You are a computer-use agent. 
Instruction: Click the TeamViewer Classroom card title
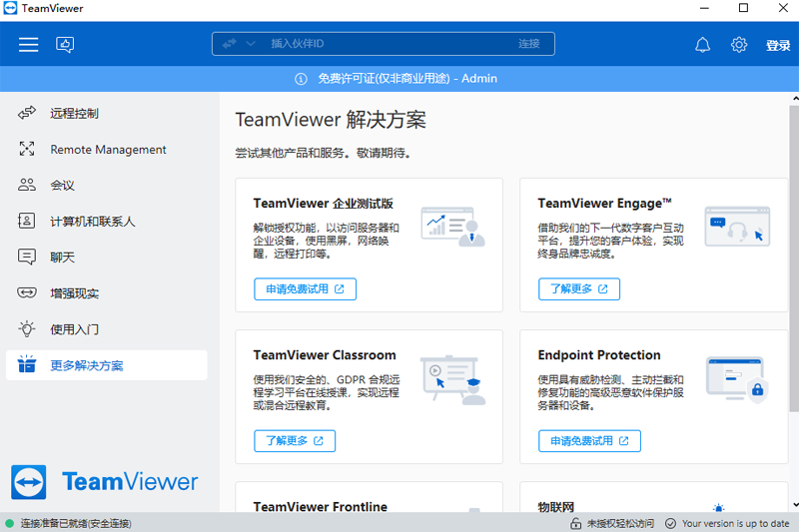coord(325,355)
